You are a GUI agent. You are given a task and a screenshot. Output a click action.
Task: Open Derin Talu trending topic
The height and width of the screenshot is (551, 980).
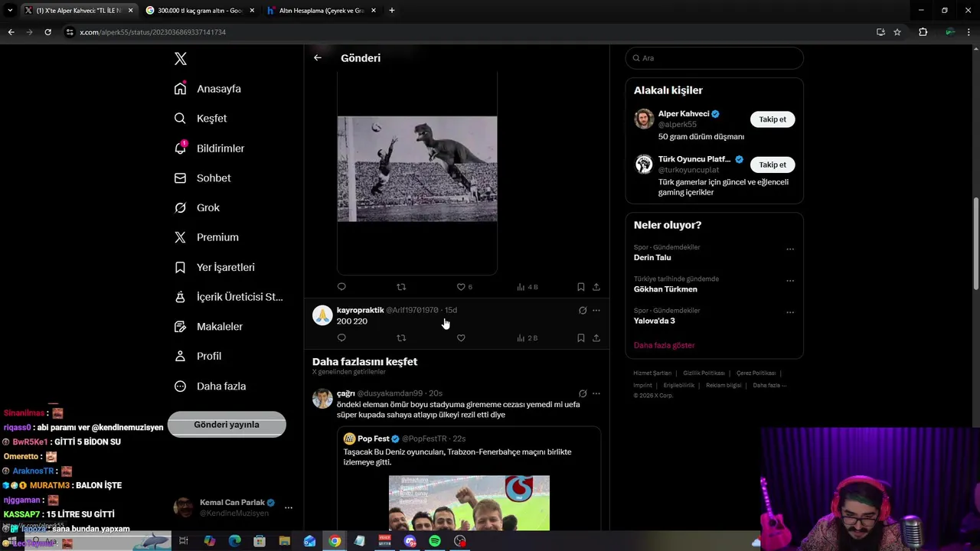point(652,258)
